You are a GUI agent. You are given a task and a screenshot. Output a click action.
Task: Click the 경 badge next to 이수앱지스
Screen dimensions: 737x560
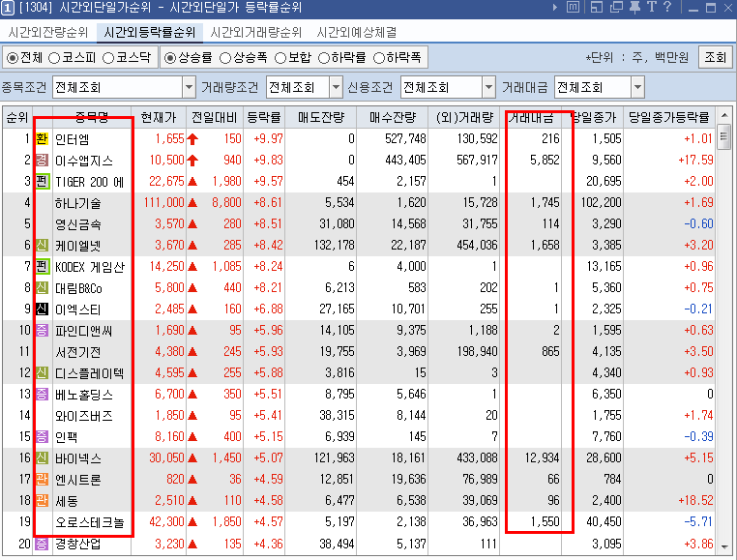coord(42,160)
